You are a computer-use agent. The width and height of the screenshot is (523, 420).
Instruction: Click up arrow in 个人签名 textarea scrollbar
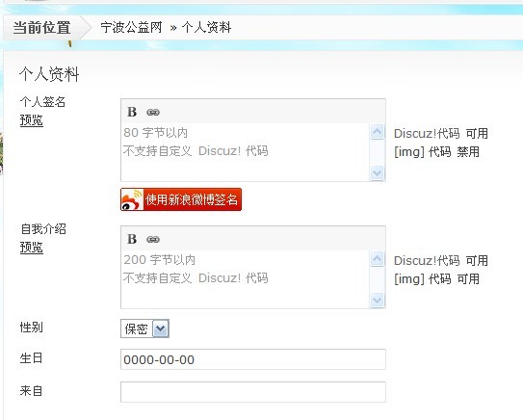tap(377, 132)
